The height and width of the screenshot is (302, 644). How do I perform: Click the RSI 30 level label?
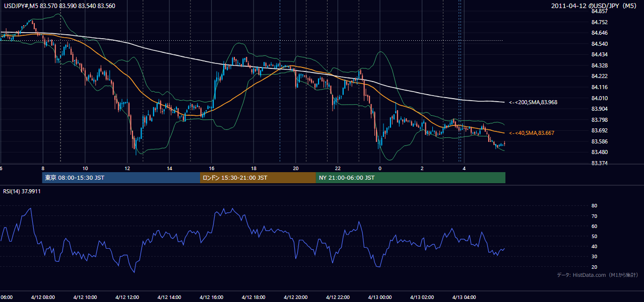[x=595, y=257]
